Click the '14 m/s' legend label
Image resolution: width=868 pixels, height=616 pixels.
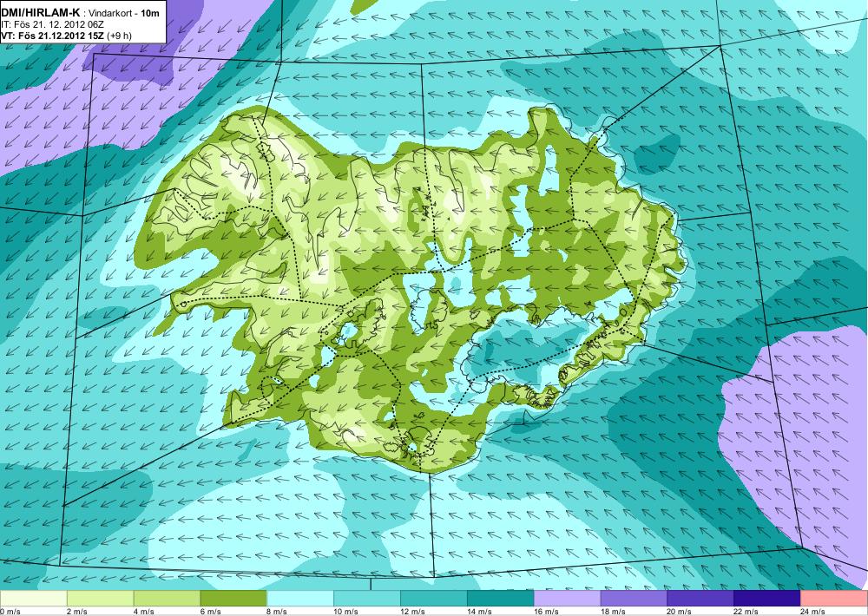click(479, 612)
